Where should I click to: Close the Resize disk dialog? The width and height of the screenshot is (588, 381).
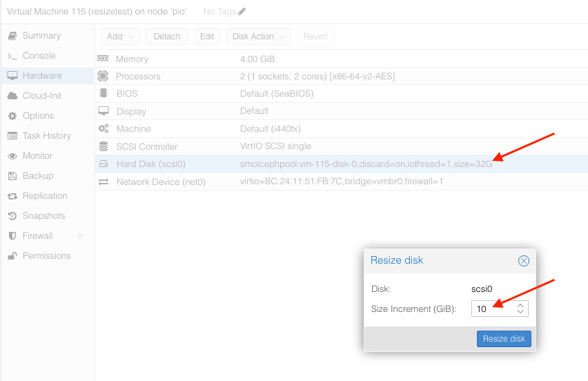523,261
